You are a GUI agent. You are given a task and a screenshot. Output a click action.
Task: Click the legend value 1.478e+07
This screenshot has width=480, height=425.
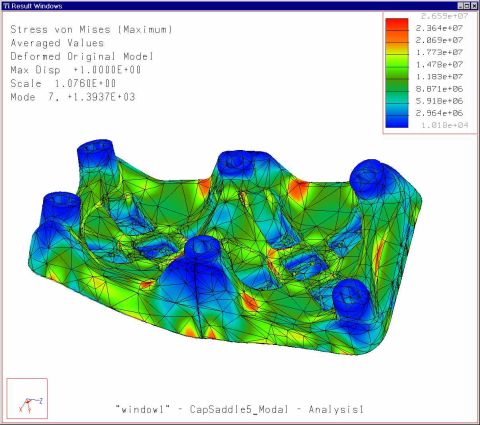(x=439, y=64)
